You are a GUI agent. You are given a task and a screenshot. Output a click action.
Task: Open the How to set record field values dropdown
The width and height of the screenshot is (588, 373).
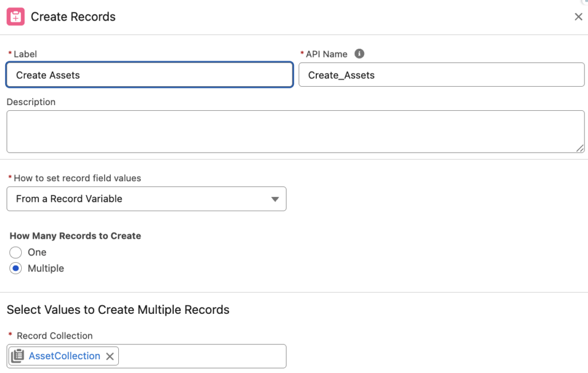146,199
